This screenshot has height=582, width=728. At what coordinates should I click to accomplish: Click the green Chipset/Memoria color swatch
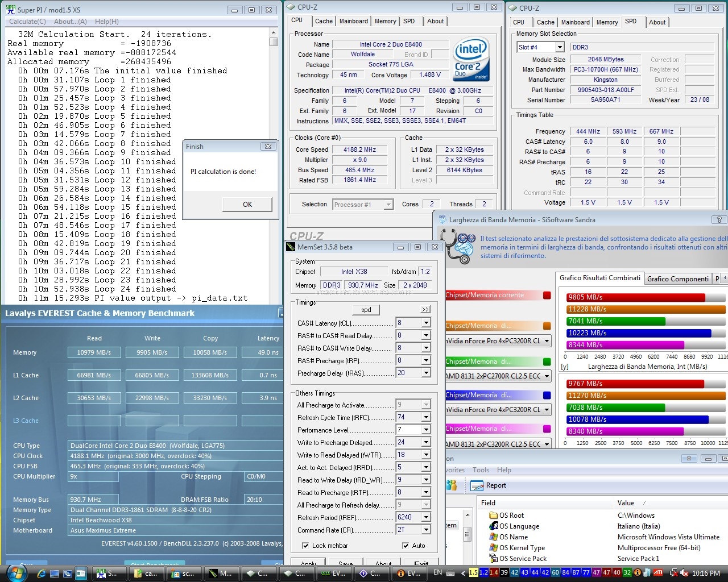coord(547,361)
